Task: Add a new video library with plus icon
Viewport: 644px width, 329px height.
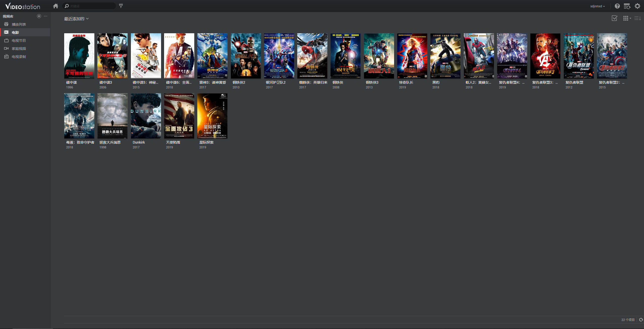Action: 39,16
